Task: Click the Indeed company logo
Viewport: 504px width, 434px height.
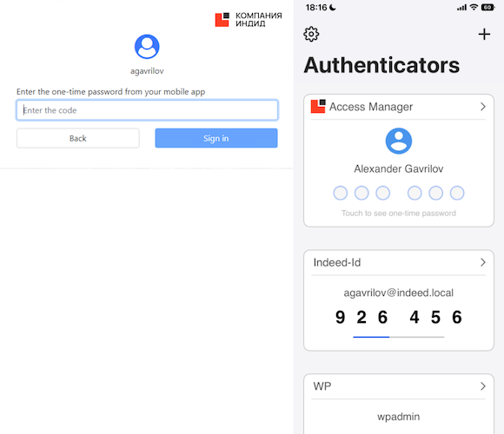Action: [249, 20]
